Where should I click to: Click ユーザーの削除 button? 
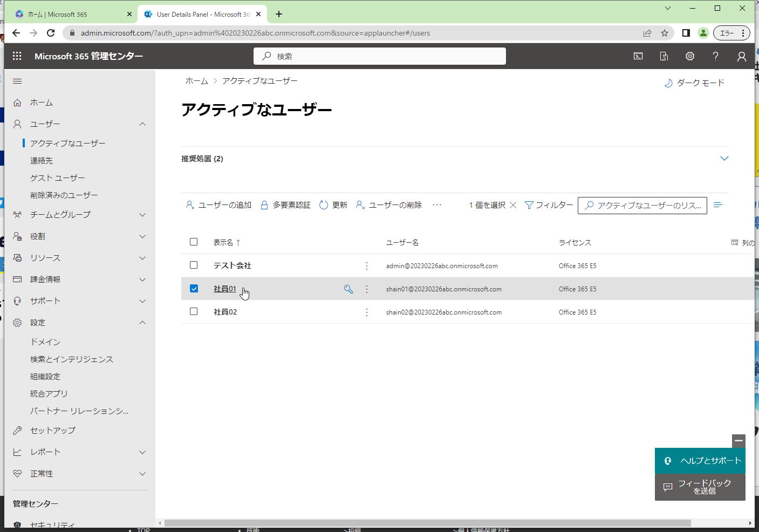click(389, 205)
